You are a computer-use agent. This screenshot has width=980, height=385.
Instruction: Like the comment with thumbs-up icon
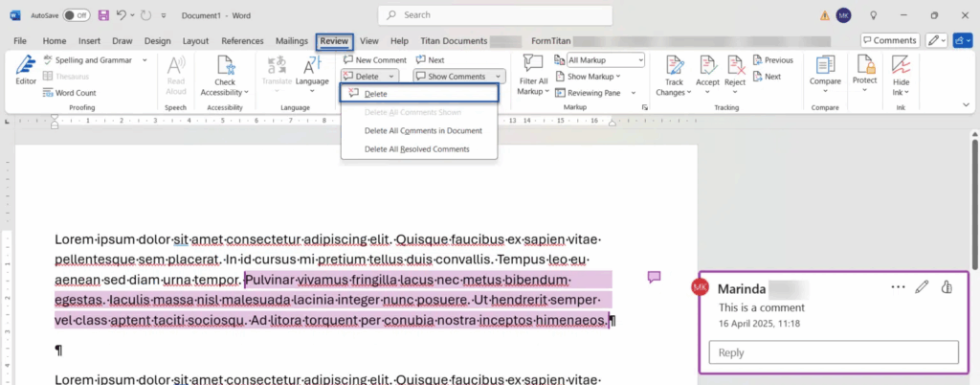pos(947,286)
